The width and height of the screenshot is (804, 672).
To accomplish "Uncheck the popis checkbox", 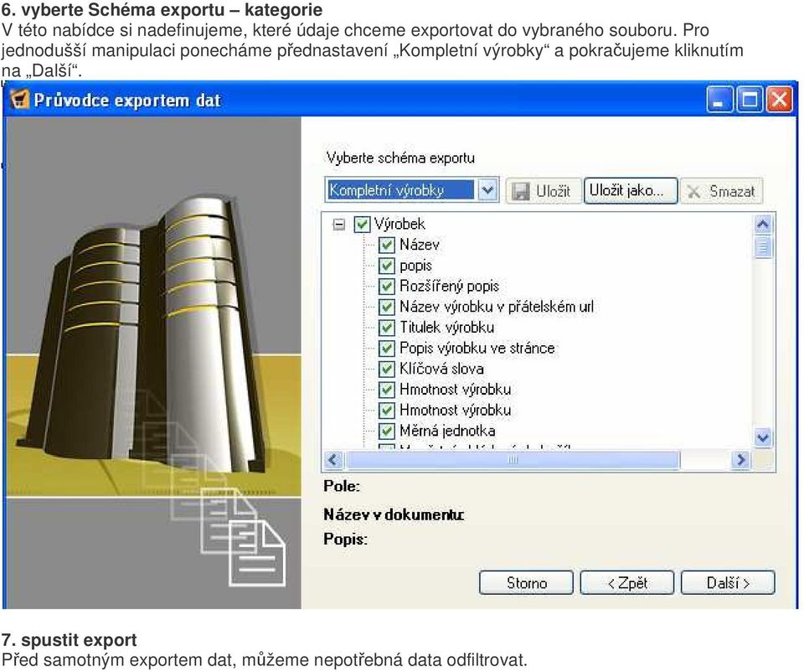I will click(x=387, y=266).
